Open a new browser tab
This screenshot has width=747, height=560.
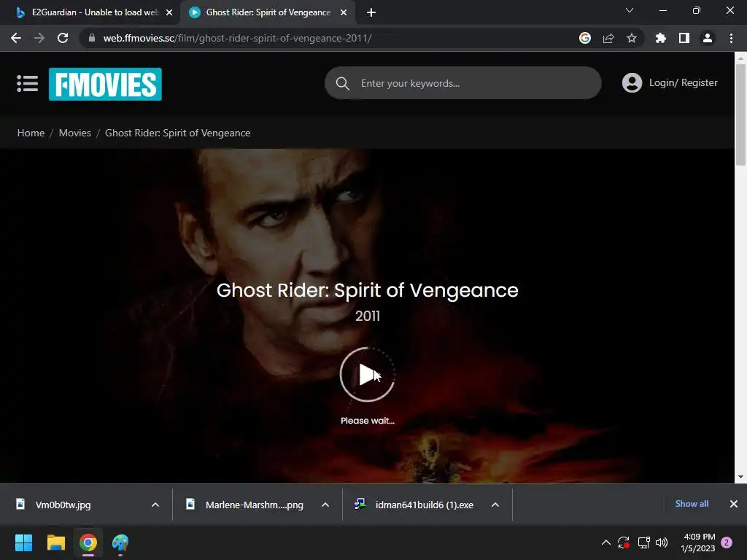371,12
